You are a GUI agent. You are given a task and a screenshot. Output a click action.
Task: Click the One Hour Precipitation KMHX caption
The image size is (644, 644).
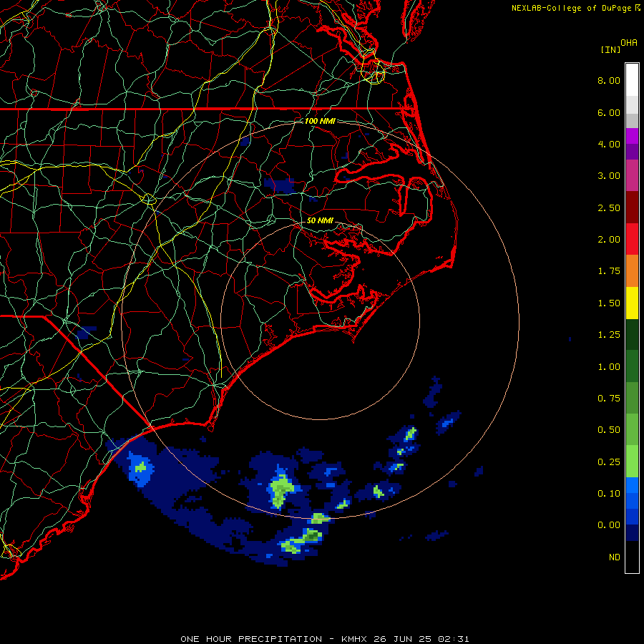(324, 639)
